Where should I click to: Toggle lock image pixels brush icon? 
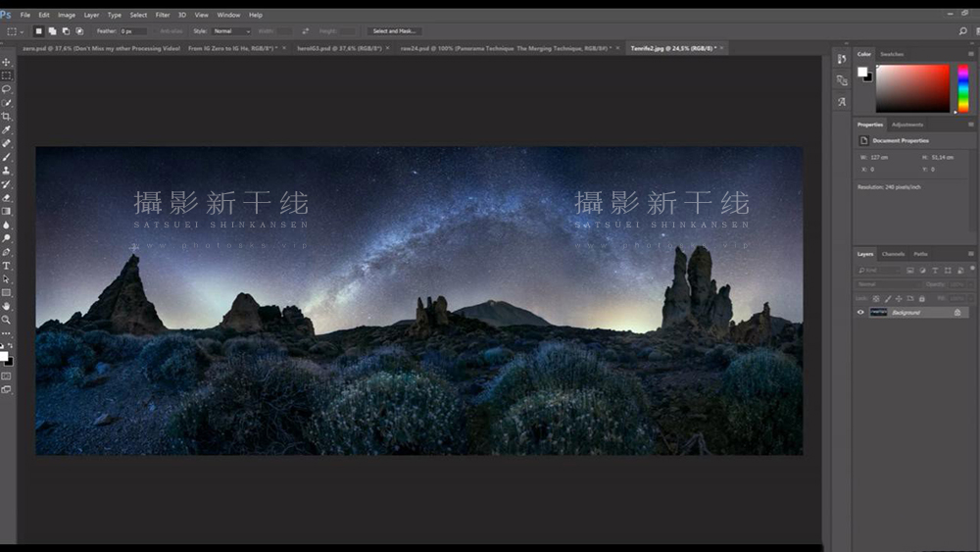click(x=888, y=299)
